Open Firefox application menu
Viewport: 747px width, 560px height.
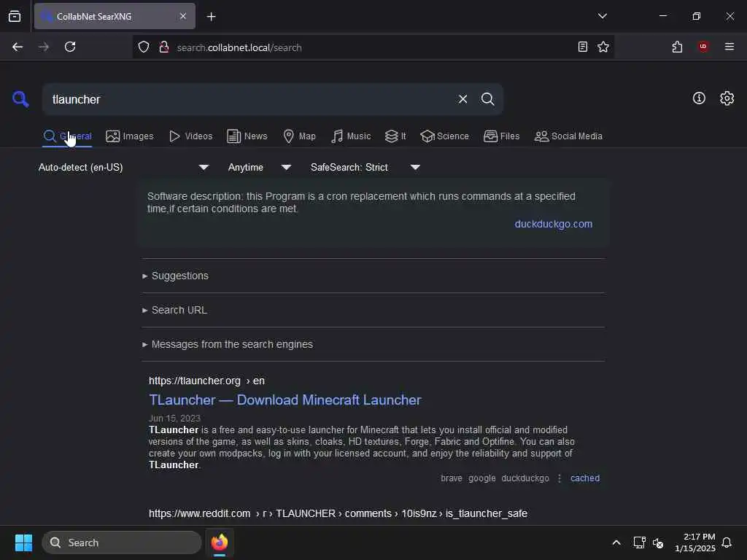point(729,47)
